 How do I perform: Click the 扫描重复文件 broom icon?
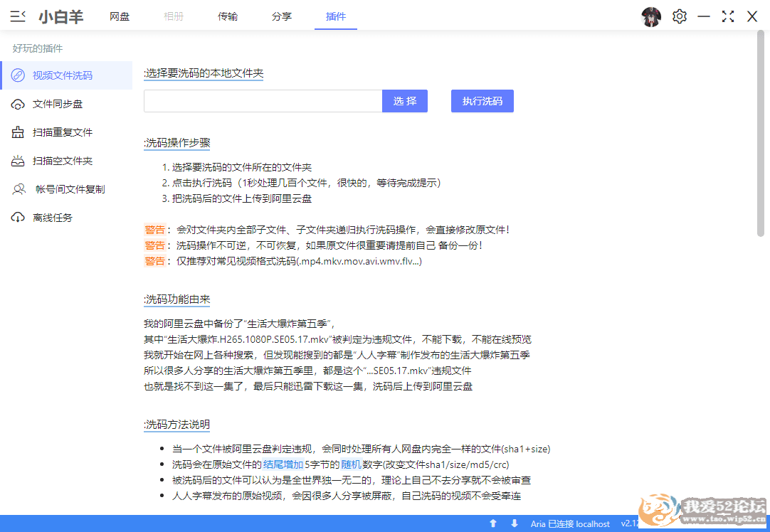click(18, 132)
